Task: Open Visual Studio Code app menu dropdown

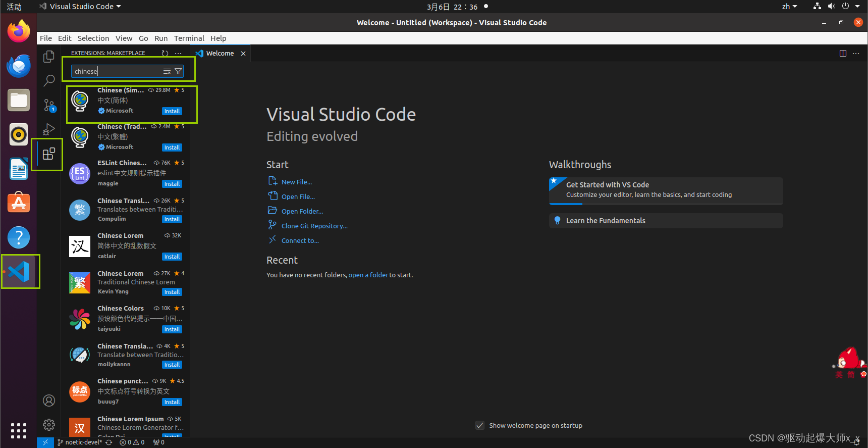Action: click(81, 7)
